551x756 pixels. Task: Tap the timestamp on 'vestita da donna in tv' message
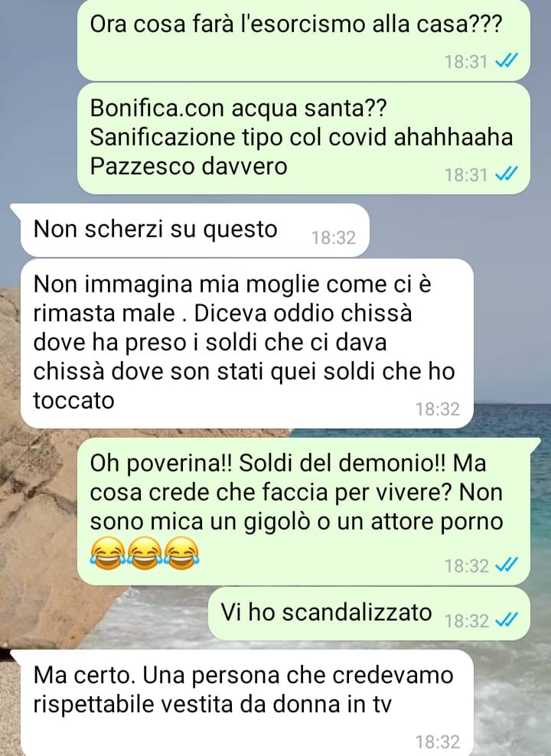tap(438, 741)
